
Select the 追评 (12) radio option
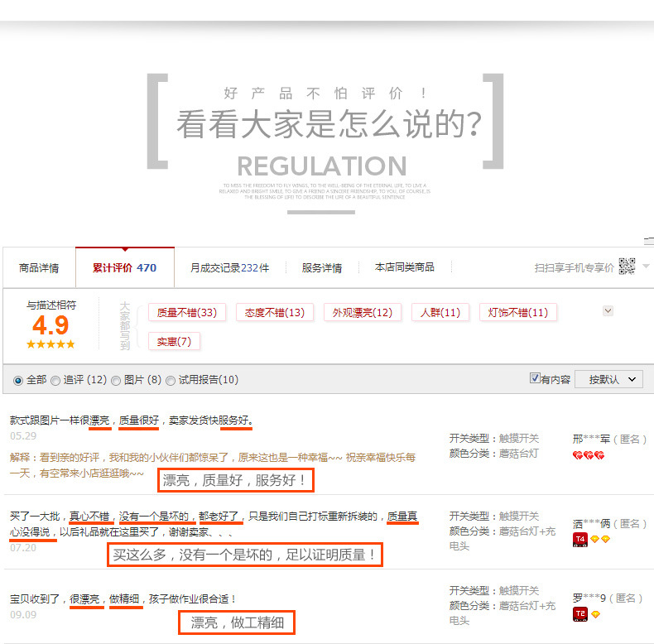[x=55, y=380]
